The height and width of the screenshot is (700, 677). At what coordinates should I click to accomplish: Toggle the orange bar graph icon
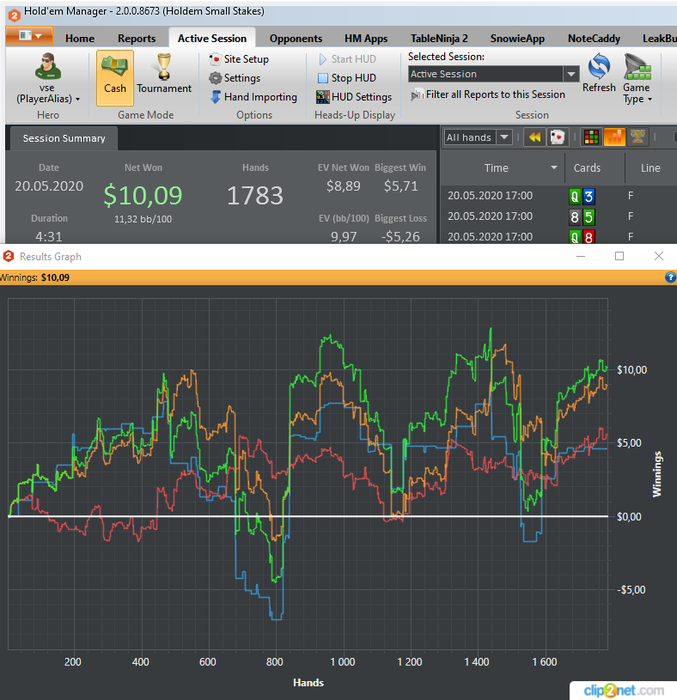pos(614,137)
